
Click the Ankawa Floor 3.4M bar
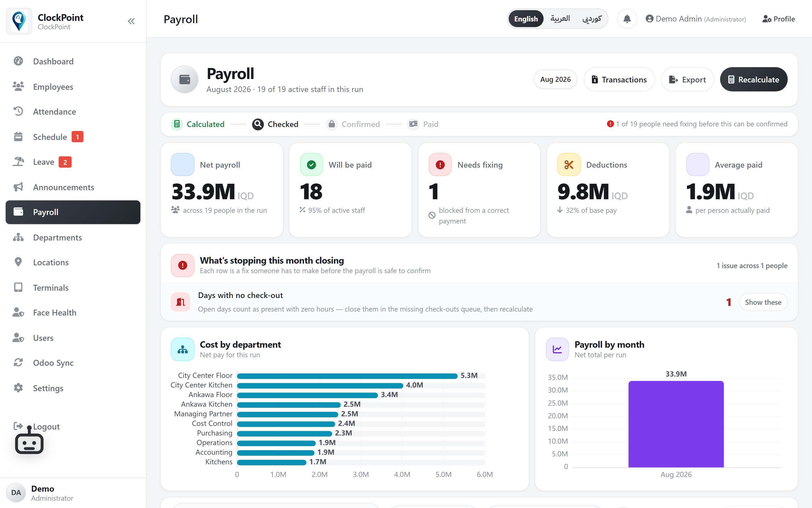pyautogui.click(x=307, y=395)
